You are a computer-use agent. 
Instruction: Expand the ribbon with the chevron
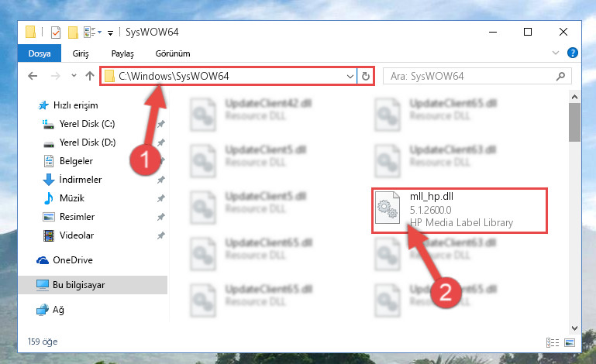click(556, 53)
